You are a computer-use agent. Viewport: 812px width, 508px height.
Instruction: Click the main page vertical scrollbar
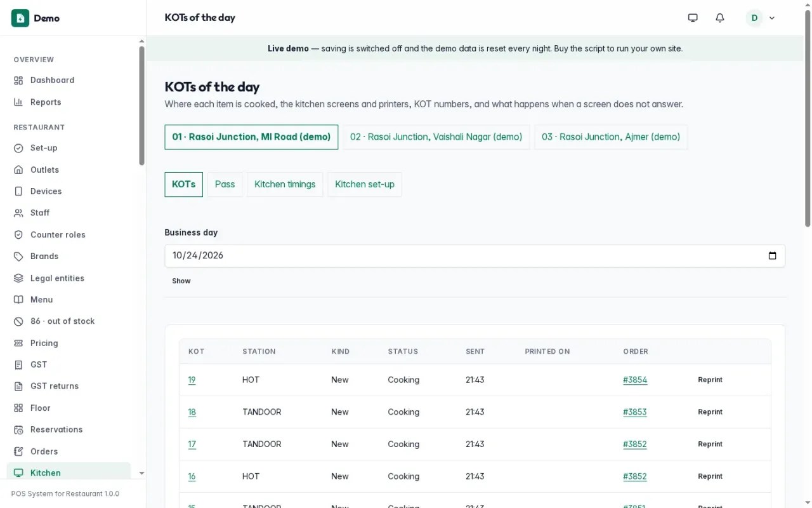pos(808,117)
